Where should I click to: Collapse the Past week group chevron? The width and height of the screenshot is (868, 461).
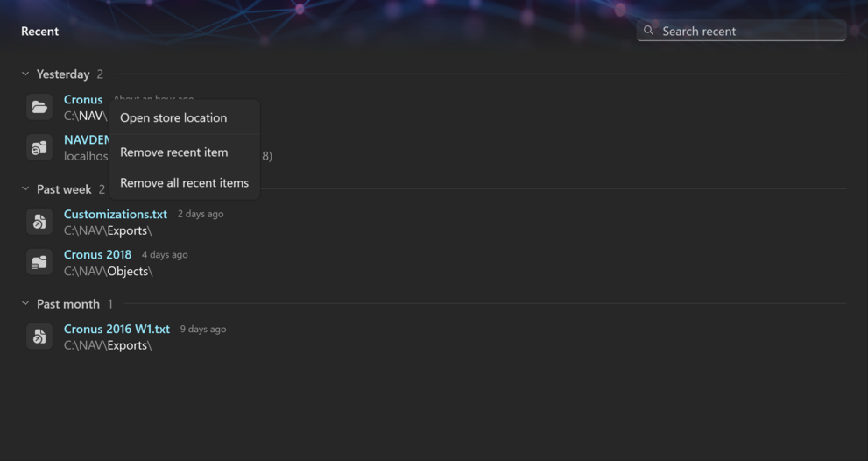[x=25, y=189]
